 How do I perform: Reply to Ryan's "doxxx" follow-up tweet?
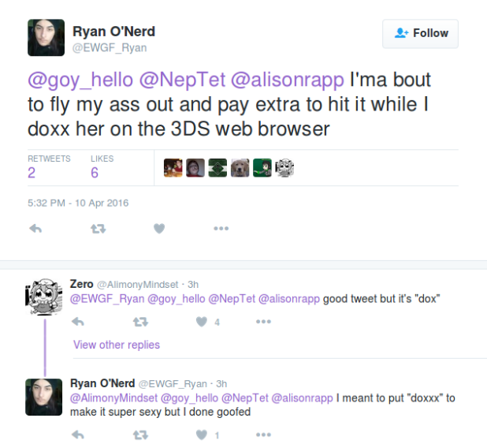pos(78,435)
